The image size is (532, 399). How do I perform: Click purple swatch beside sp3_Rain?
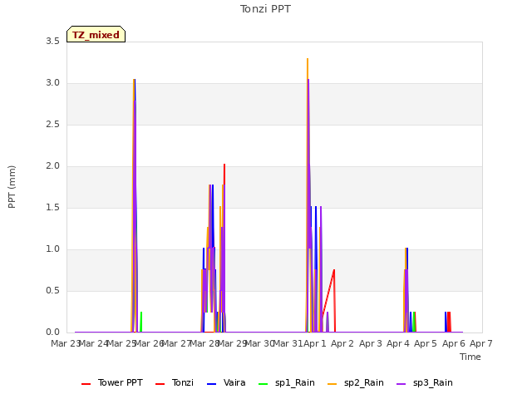pos(401,384)
